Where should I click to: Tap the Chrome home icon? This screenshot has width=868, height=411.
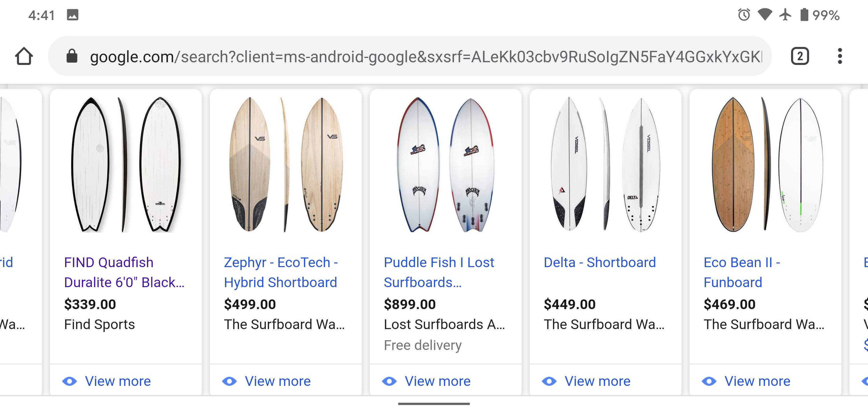24,56
